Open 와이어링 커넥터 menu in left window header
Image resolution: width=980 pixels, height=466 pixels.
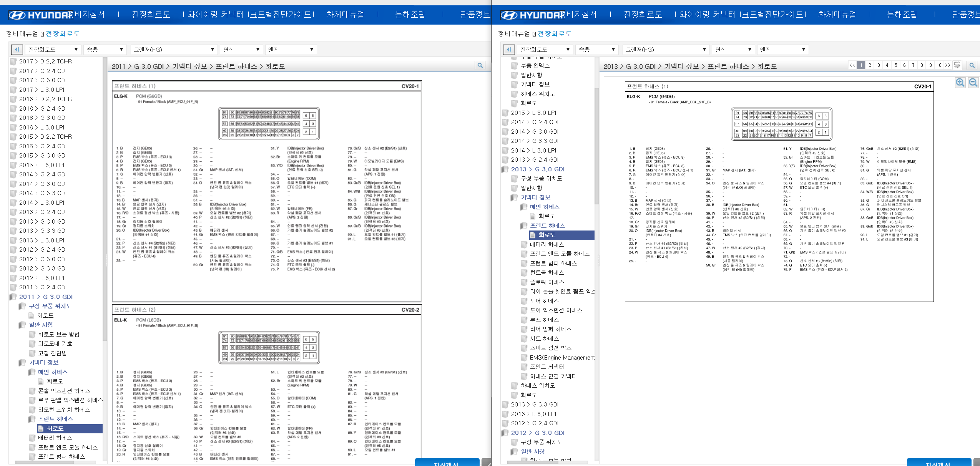215,15
